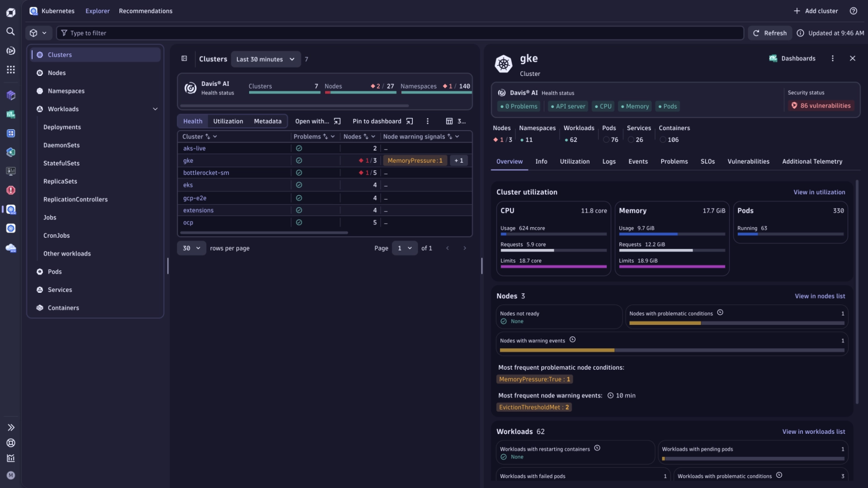Click the Davis AI health status icon
868x488 pixels.
tap(190, 88)
